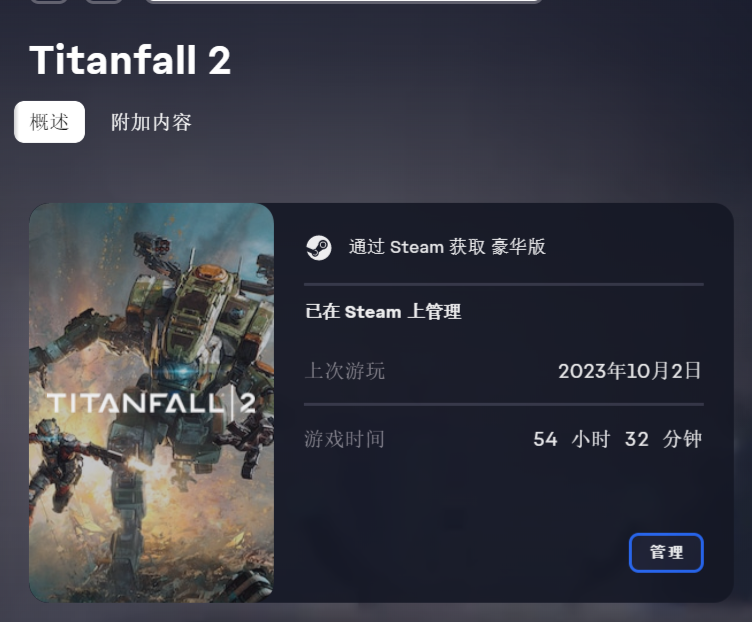Viewport: 752px width, 622px height.
Task: Click the partially visible back button at top-left
Action: (48, 1)
